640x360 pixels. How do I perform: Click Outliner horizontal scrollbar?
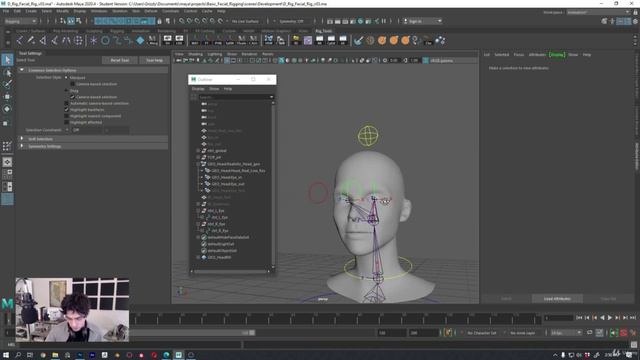click(230, 271)
